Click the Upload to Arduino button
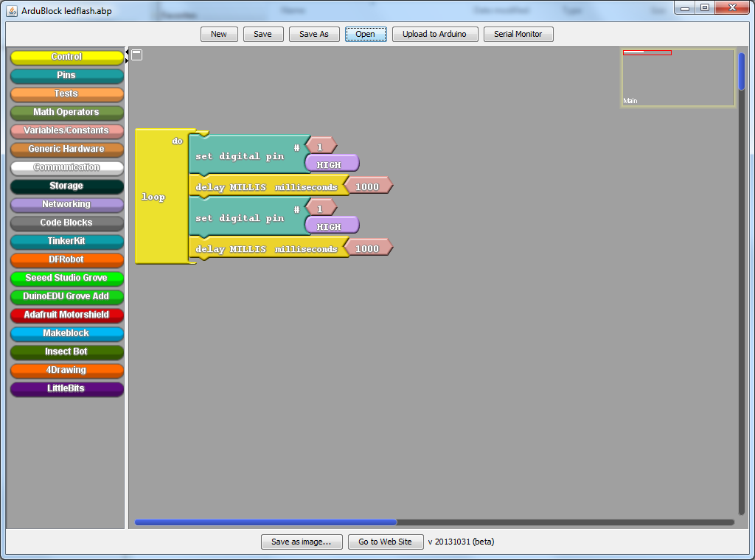 click(x=434, y=34)
